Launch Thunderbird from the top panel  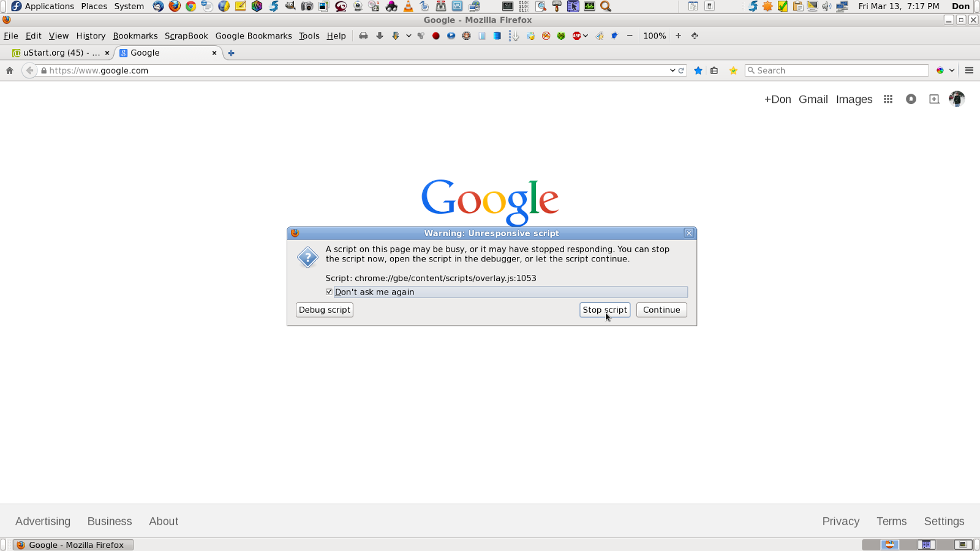(x=158, y=6)
